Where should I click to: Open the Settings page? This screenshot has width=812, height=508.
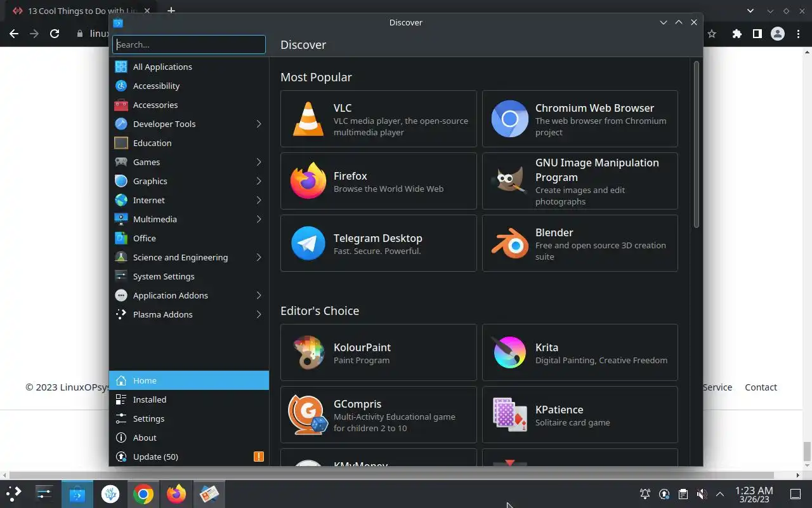tap(189, 418)
